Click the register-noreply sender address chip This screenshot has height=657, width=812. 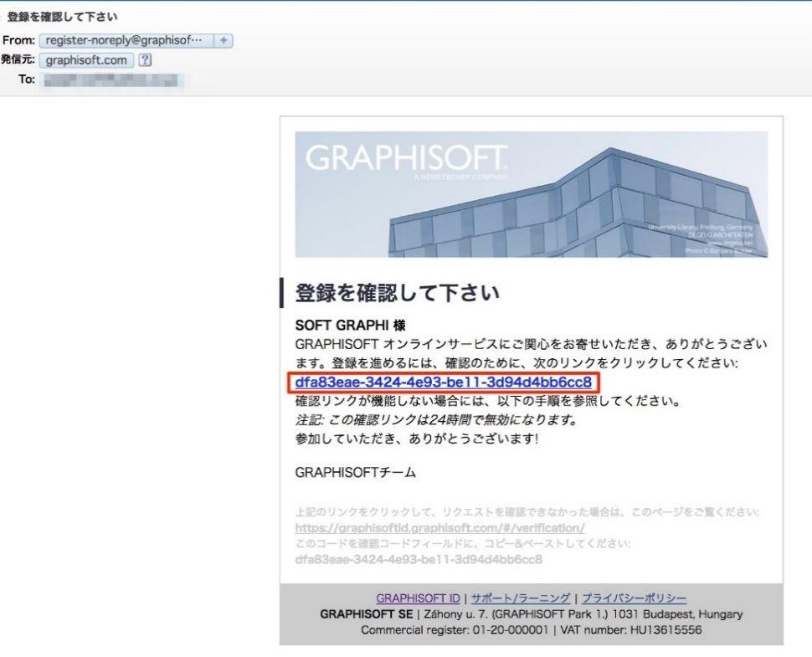point(126,40)
